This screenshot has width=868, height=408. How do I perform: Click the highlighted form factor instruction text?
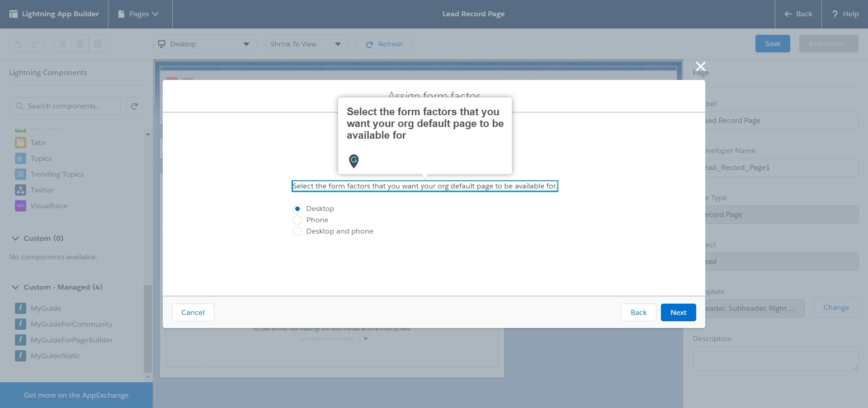[x=425, y=186]
